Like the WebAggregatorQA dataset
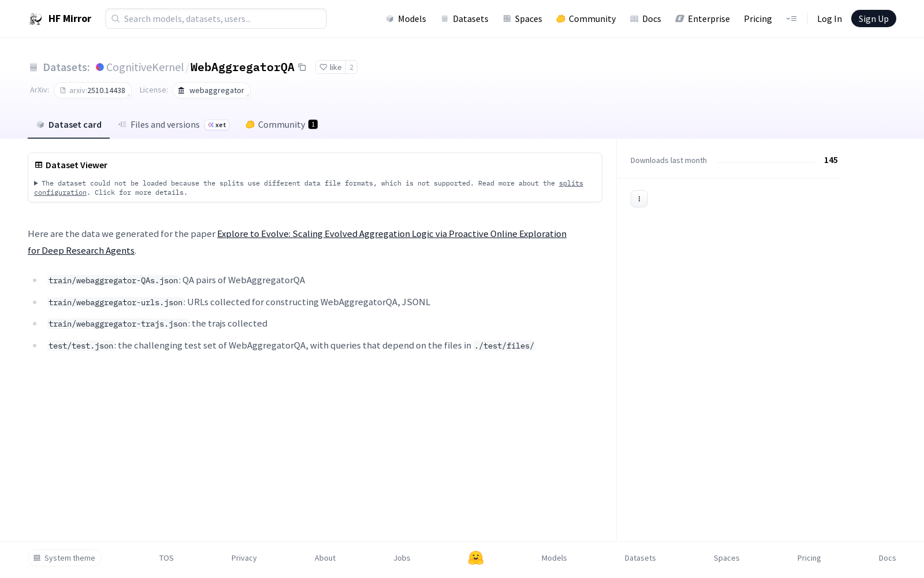 tap(330, 67)
